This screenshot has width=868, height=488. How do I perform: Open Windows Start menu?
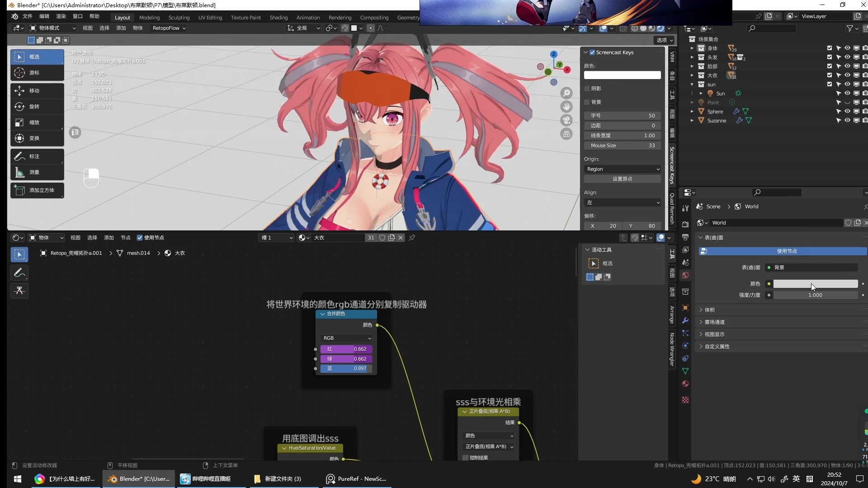tap(18, 479)
